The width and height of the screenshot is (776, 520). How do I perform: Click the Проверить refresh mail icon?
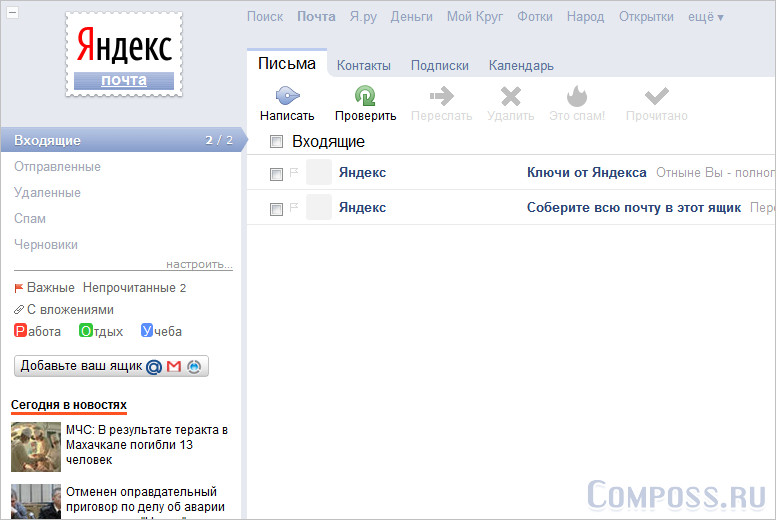[365, 96]
